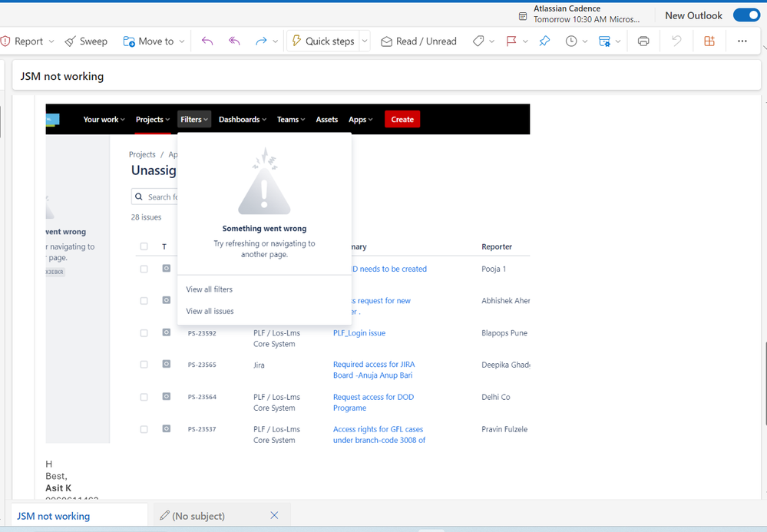Screen dimensions: 767x532
Task: Click the PS-23592 issue type icon
Action: coord(167,332)
